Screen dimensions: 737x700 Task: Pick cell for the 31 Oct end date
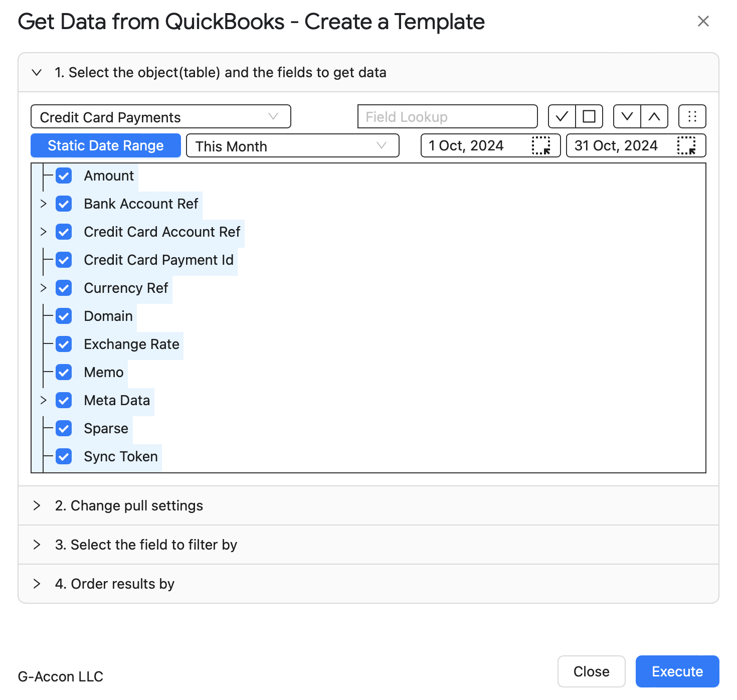pos(686,146)
